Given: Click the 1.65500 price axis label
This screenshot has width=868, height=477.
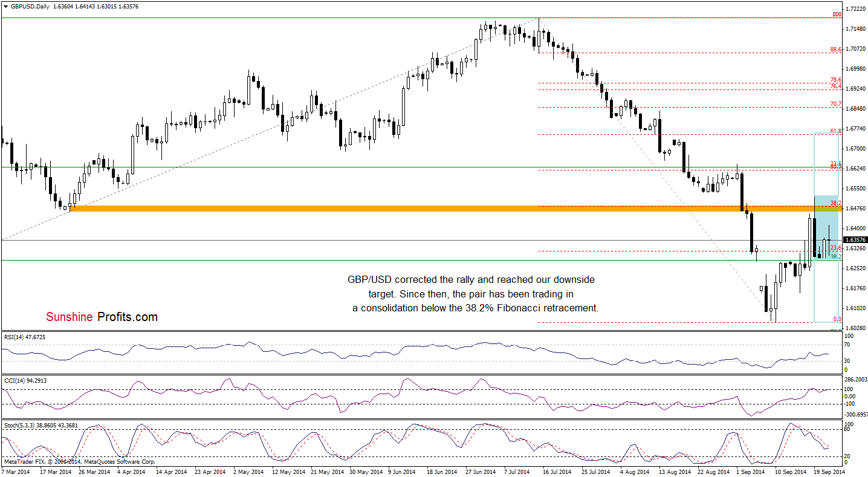Looking at the screenshot, I should tap(855, 189).
